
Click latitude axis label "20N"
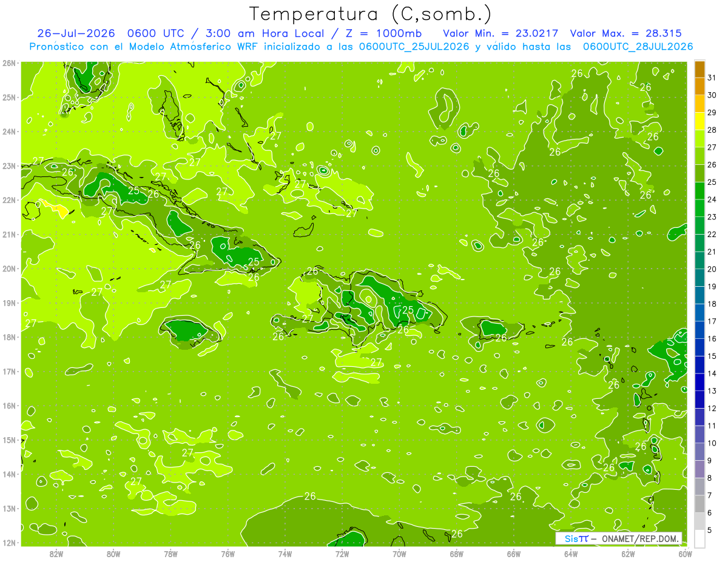point(9,269)
